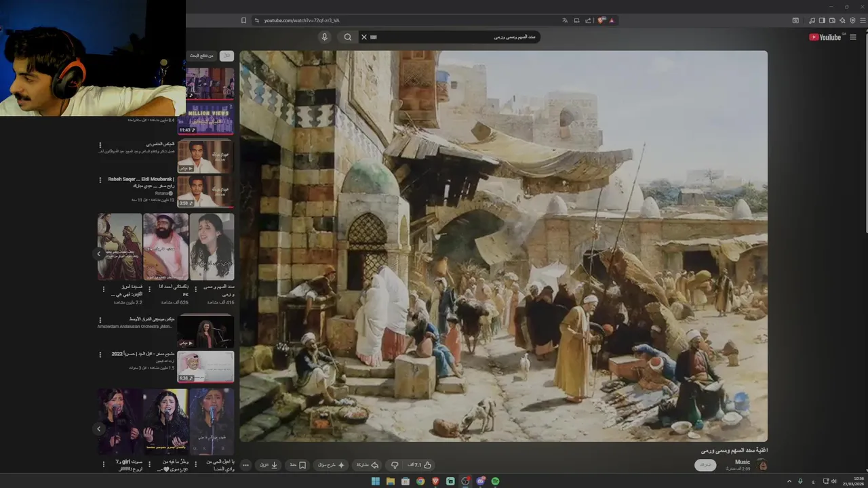Image resolution: width=868 pixels, height=488 pixels.
Task: Click the translate page icon in address bar
Action: [565, 20]
